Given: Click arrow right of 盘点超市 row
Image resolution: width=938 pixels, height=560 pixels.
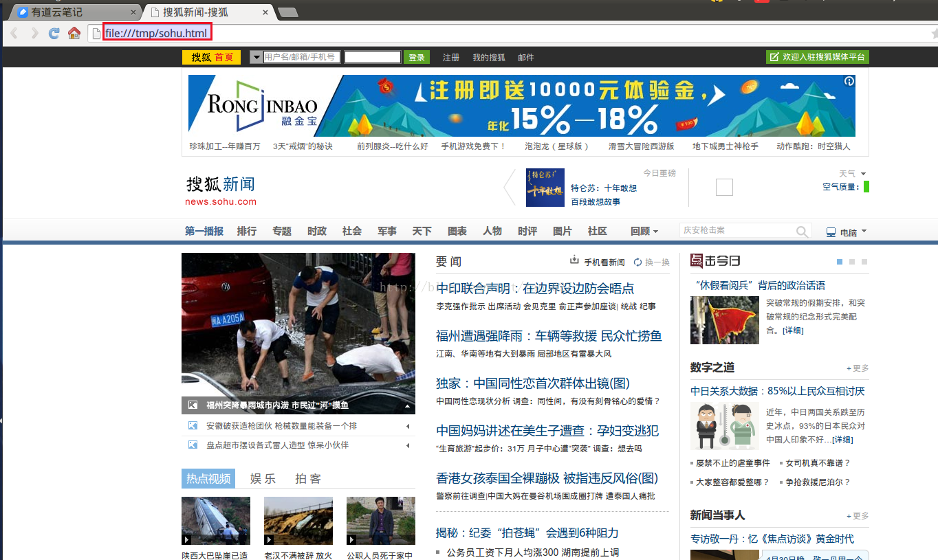Looking at the screenshot, I should click(408, 445).
